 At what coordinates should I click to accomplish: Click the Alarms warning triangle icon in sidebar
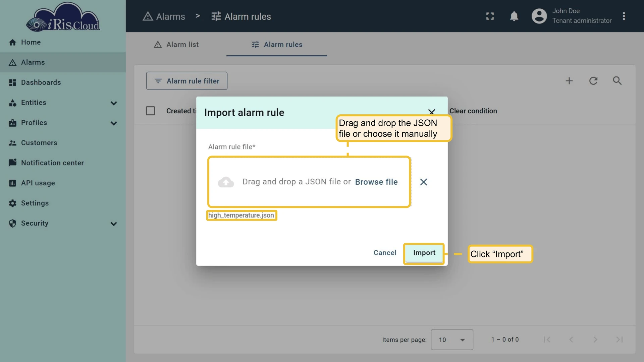(12, 62)
